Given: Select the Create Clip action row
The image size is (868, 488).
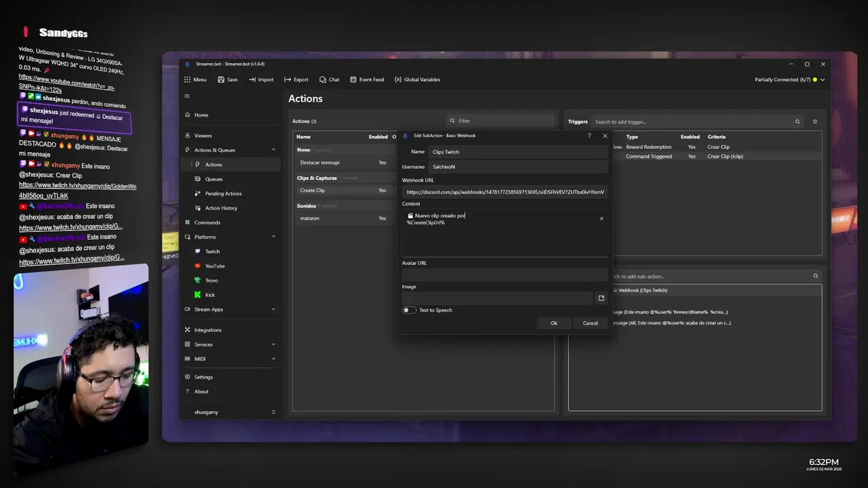Looking at the screenshot, I should point(346,190).
